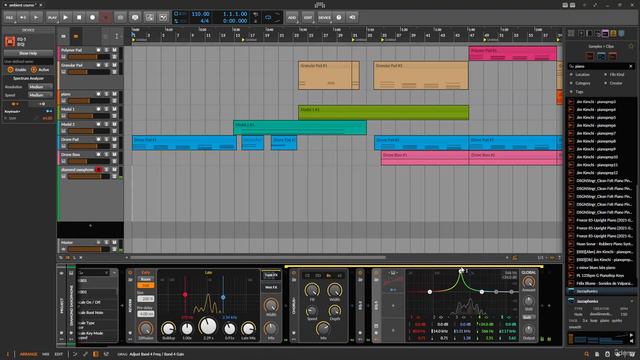
Task: Click the pencil tool icon in footer
Action: (x=85, y=354)
